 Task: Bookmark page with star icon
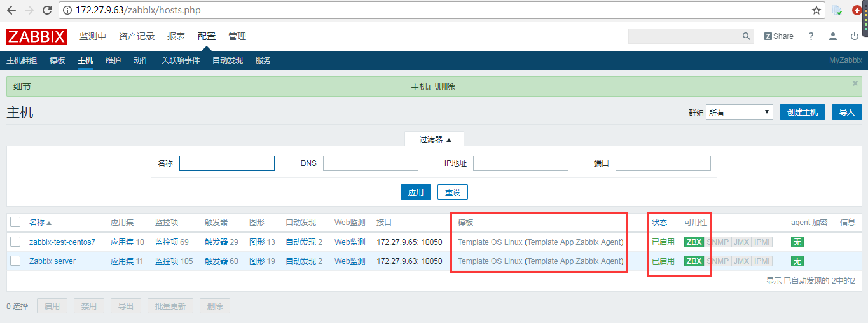(816, 10)
